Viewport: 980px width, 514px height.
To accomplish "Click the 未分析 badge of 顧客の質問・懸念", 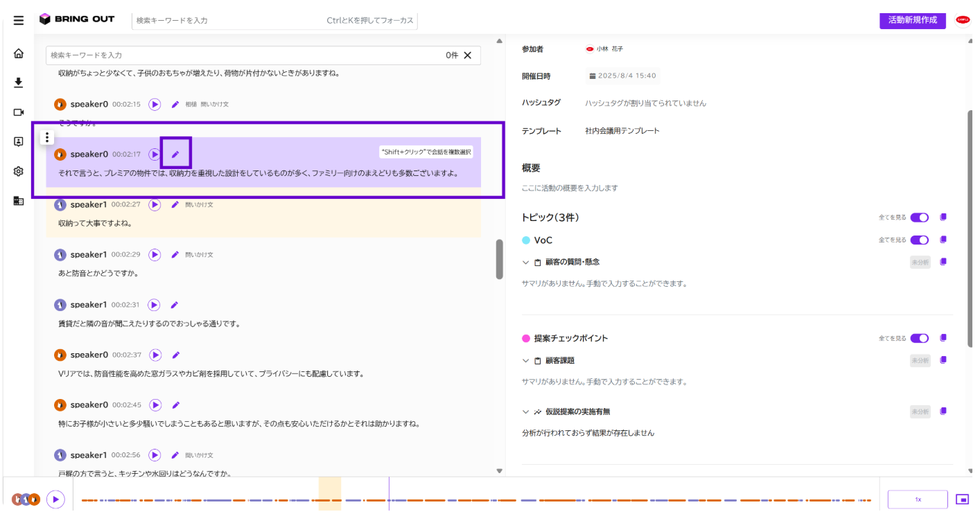I will 920,262.
